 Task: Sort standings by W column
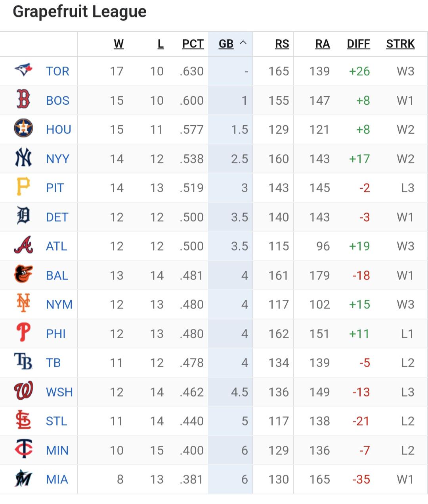pyautogui.click(x=118, y=44)
